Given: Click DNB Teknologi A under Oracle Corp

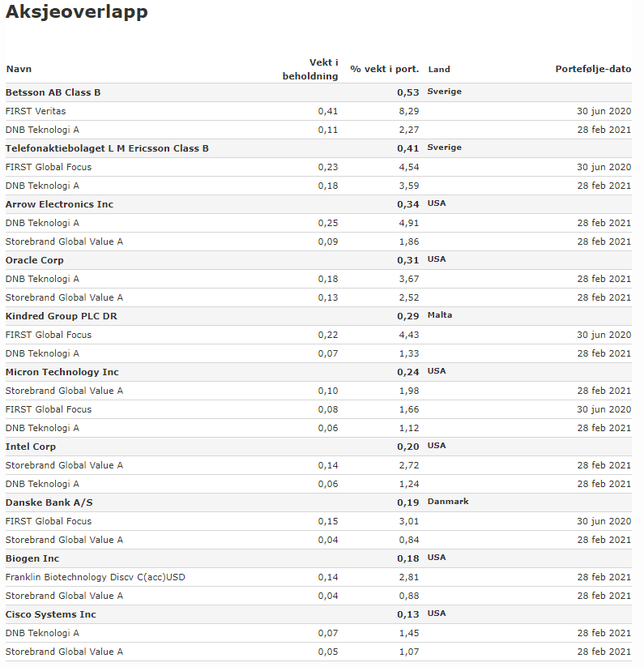Looking at the screenshot, I should coord(42,279).
